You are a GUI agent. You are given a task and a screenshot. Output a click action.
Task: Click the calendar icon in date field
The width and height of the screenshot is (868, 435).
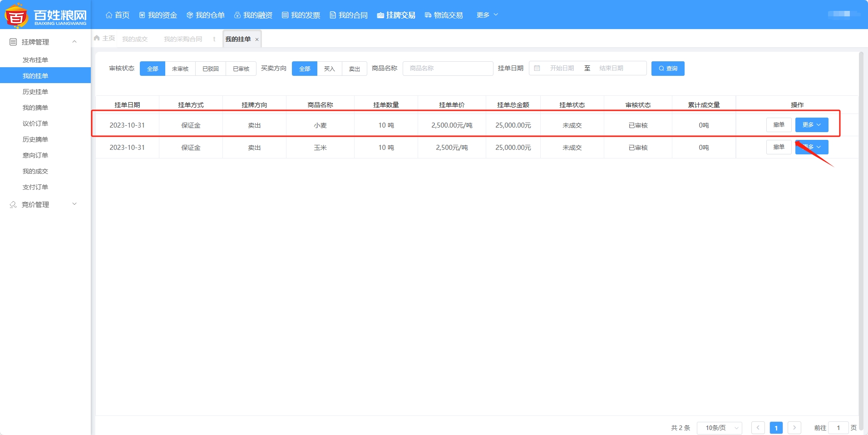pos(537,68)
